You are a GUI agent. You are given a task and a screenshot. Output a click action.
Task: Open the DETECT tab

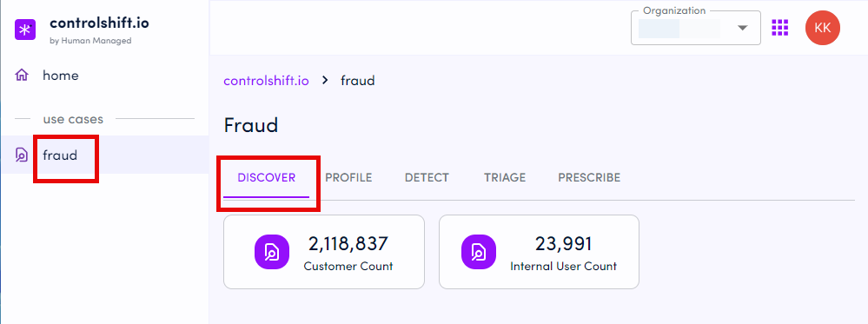(x=427, y=178)
